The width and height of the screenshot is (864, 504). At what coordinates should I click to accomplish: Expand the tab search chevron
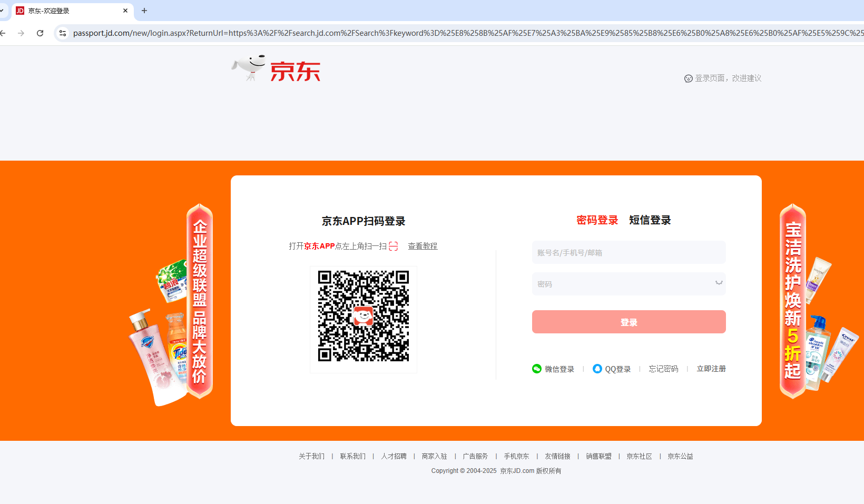click(2, 11)
